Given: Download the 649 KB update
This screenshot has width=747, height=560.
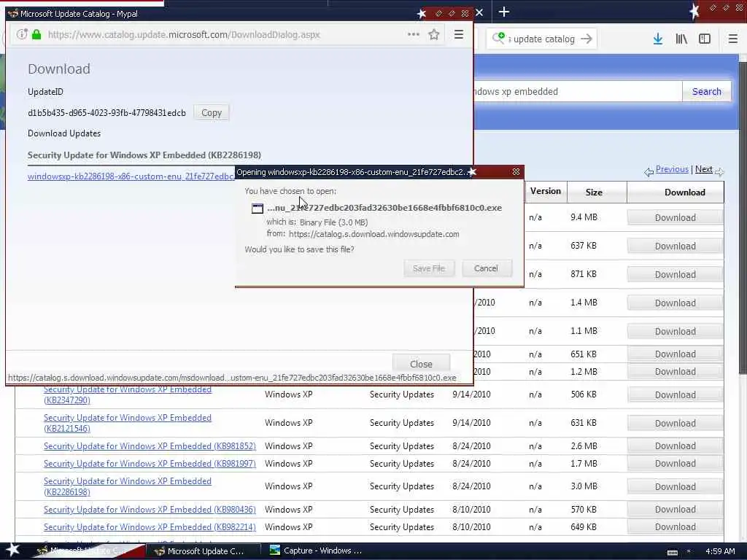Looking at the screenshot, I should [x=675, y=527].
